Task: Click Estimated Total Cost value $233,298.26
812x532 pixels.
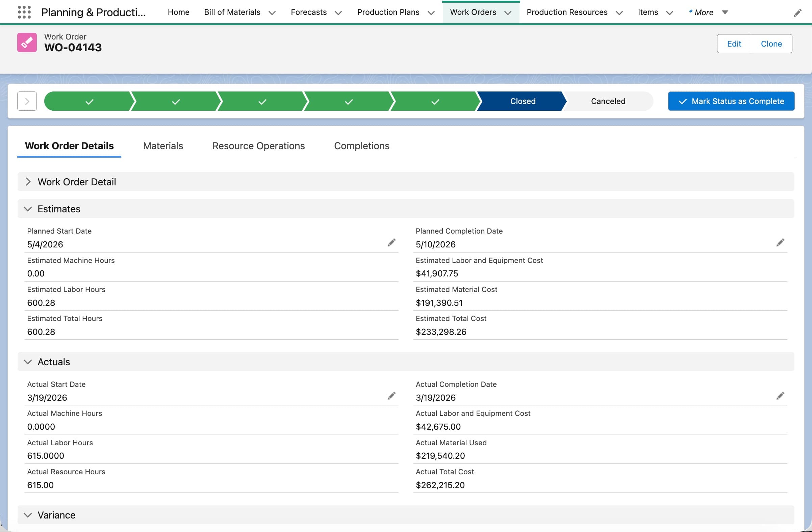Action: pos(441,332)
